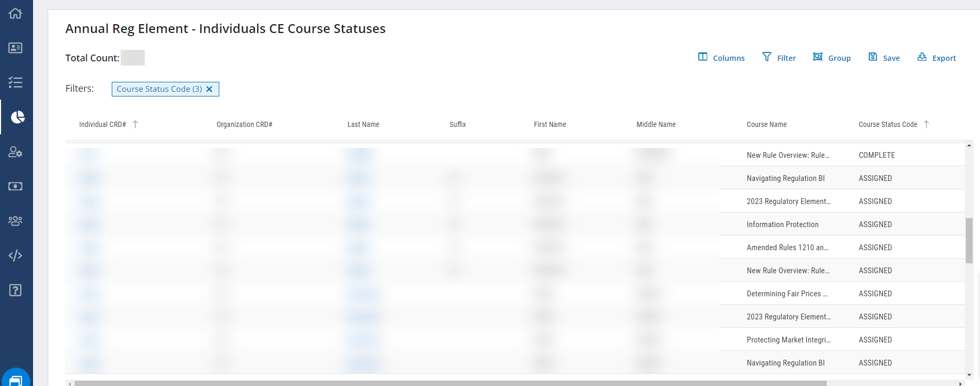Sort by Individual CRD# column header
This screenshot has width=980, height=386.
point(102,124)
